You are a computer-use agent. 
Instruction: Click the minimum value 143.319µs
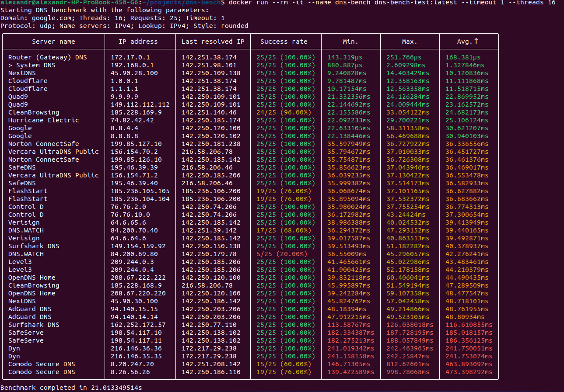click(345, 57)
